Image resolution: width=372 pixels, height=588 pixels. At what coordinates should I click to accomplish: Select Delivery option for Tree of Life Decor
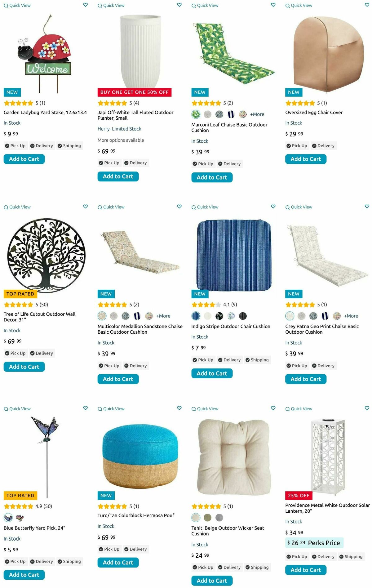[42, 353]
